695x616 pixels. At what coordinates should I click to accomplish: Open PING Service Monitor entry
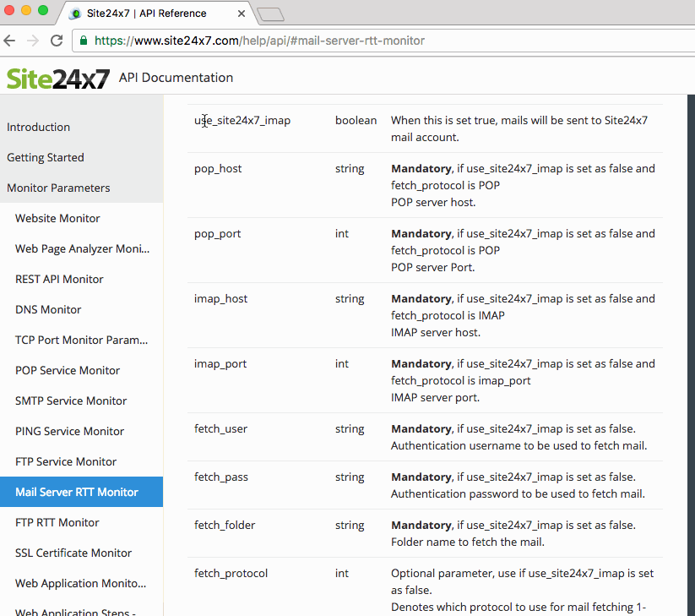point(69,431)
